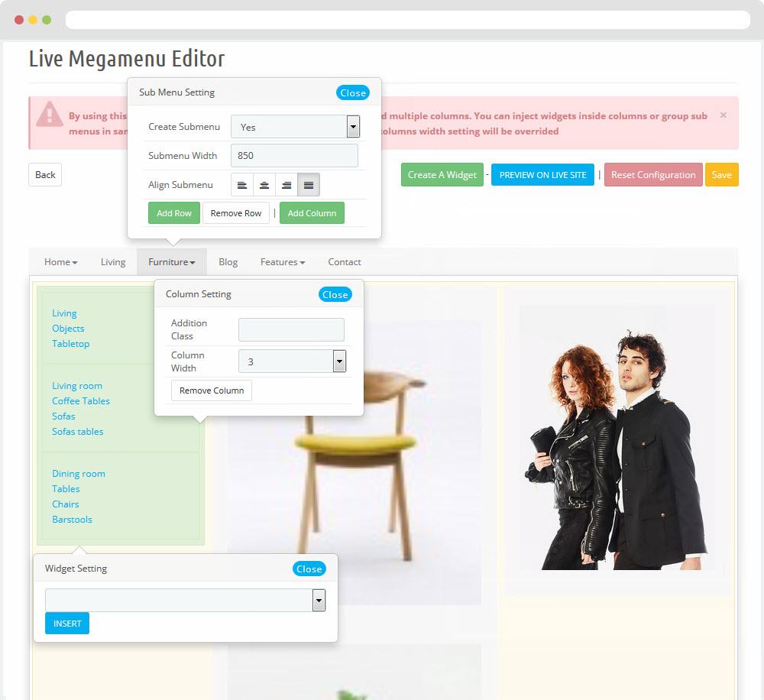Screen dimensions: 764x700
Task: Open the Dining room link
Action: click(79, 473)
